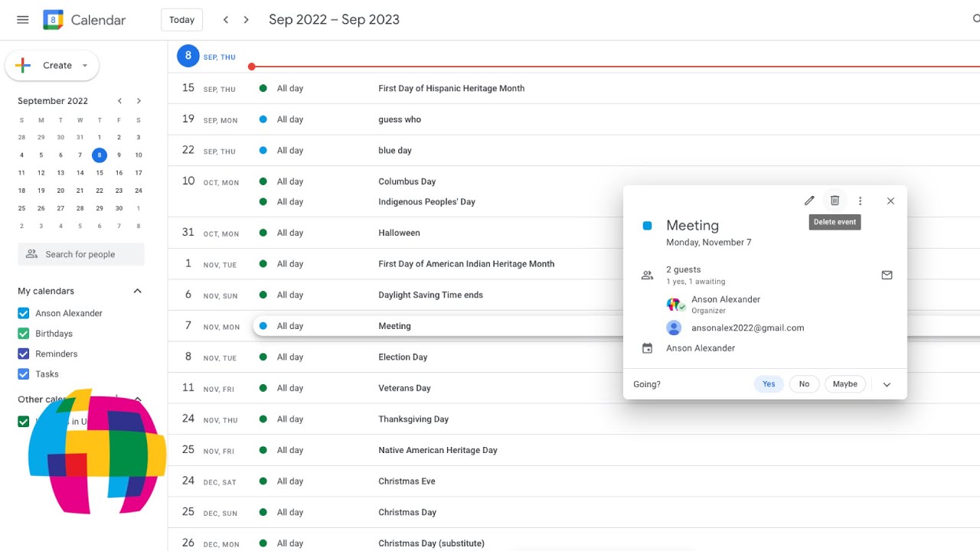Toggle the Reminders calendar checkbox
Viewport: 980px width, 551px height.
[24, 354]
